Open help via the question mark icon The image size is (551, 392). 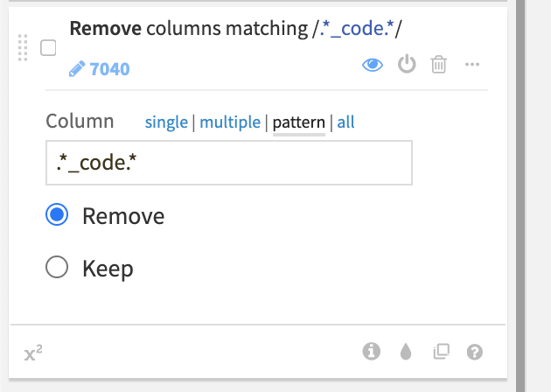point(475,352)
